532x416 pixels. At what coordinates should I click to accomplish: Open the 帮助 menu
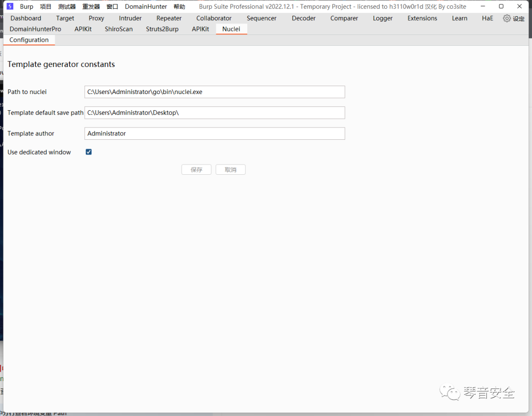coord(179,6)
